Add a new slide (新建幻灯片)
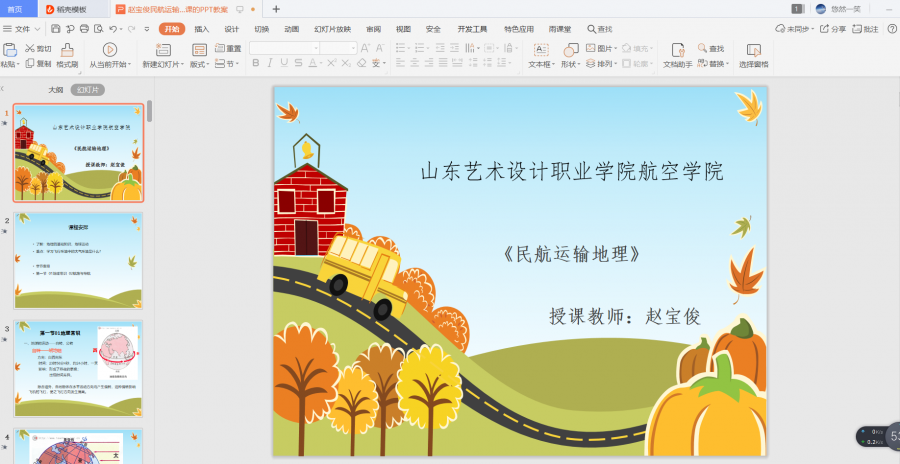 click(x=163, y=56)
